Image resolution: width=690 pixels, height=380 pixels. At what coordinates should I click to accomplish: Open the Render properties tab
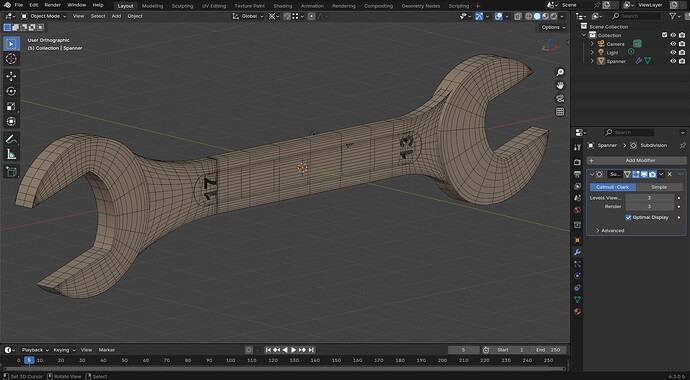(577, 162)
